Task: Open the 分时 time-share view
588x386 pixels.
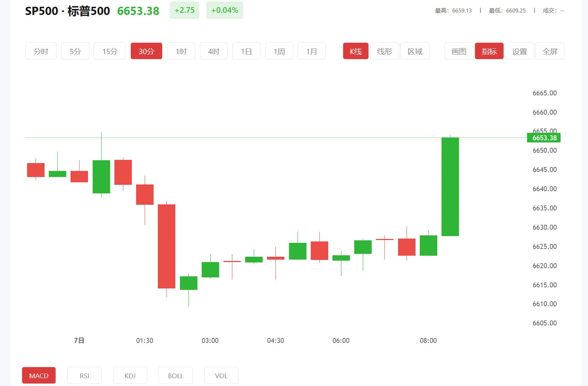Action: [41, 51]
